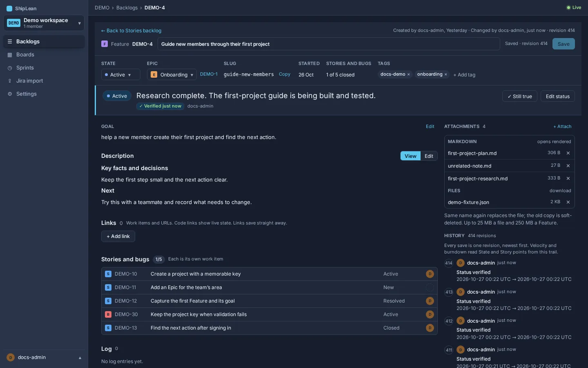
Task: Click the feature title input field
Action: (329, 44)
